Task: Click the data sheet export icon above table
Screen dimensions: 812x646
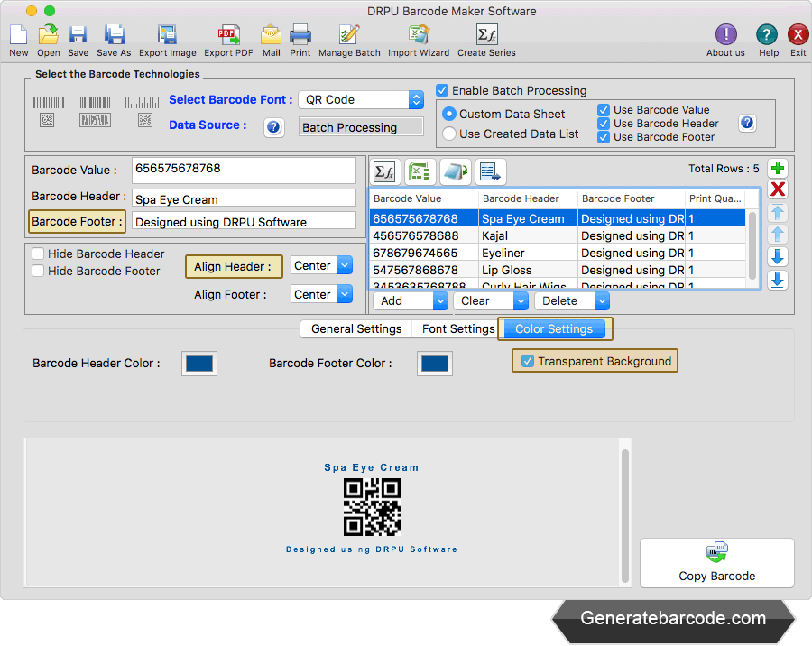Action: pos(490,171)
